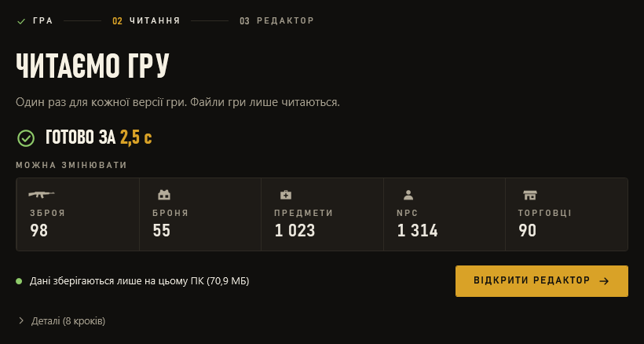Click the checkmark icon before Гра step
The image size is (644, 344).
[x=21, y=21]
